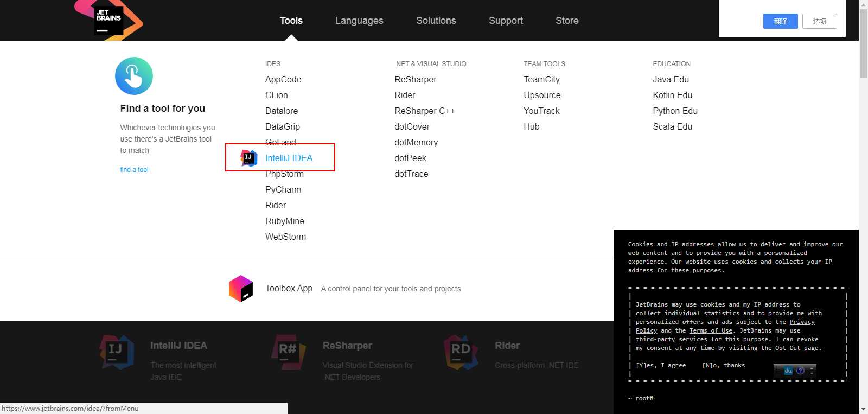Click the Rider RD card icon

[x=461, y=352]
